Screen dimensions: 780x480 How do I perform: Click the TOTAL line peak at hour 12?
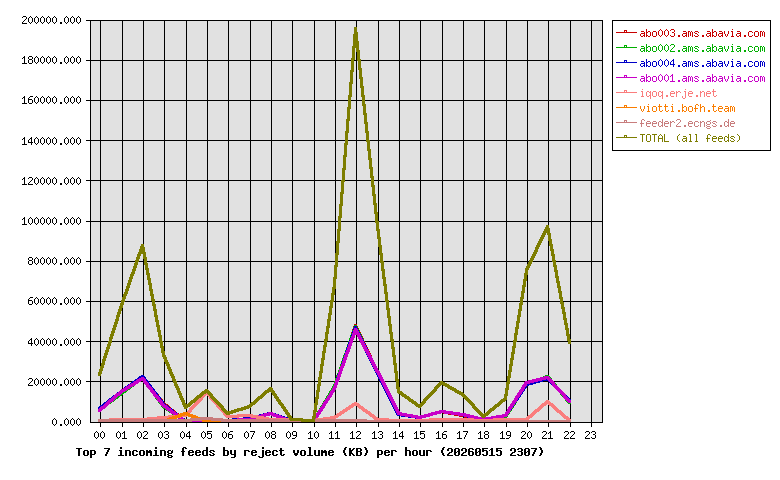356,30
